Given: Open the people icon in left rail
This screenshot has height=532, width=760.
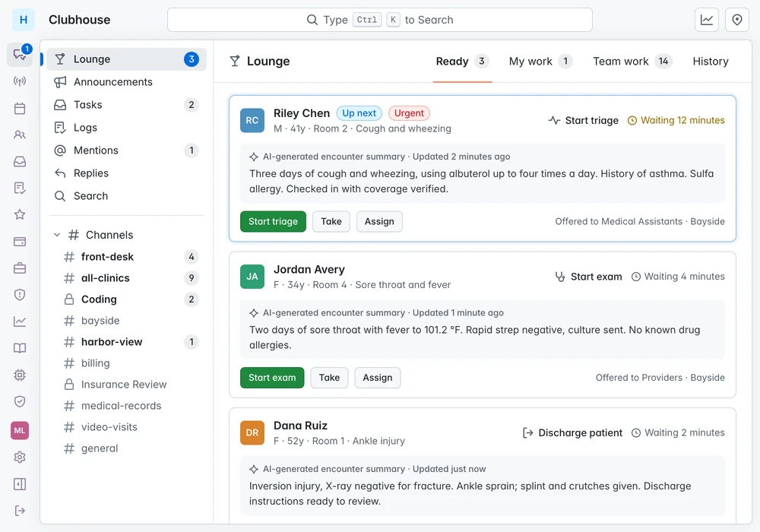Looking at the screenshot, I should pyautogui.click(x=20, y=135).
